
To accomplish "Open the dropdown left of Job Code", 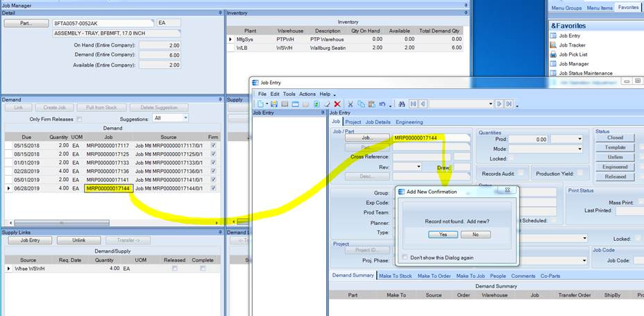I will pos(584,260).
